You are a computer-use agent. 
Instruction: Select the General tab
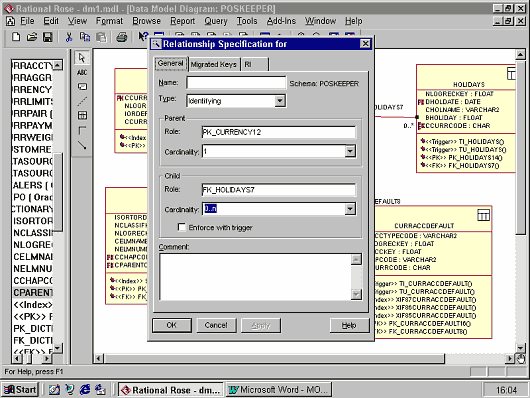pos(171,64)
